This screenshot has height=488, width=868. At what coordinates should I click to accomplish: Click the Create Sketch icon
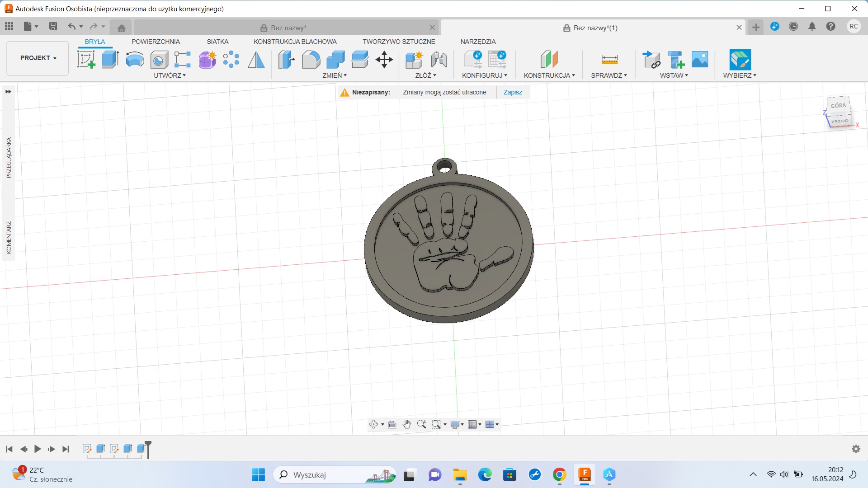[86, 59]
